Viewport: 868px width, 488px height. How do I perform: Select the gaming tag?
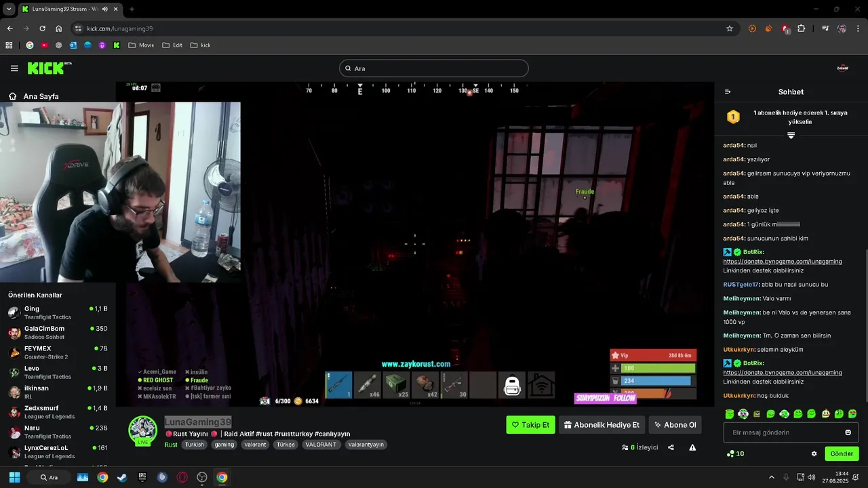coord(224,445)
